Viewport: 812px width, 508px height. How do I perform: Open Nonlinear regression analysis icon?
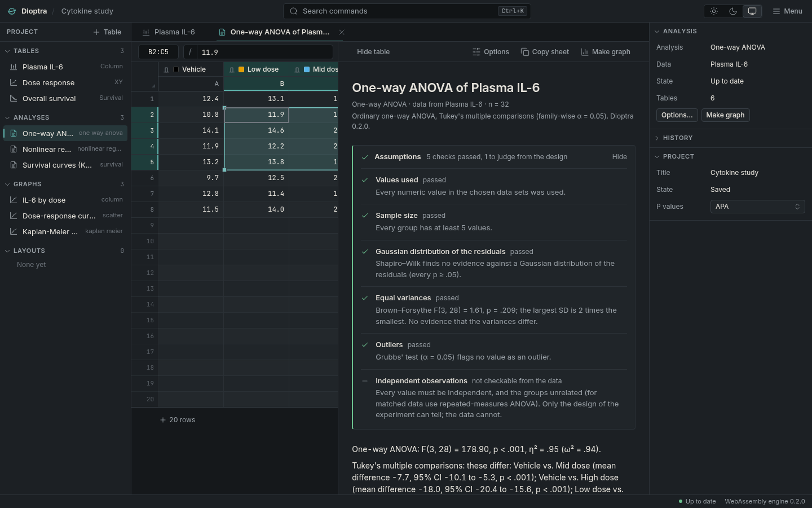(14, 149)
